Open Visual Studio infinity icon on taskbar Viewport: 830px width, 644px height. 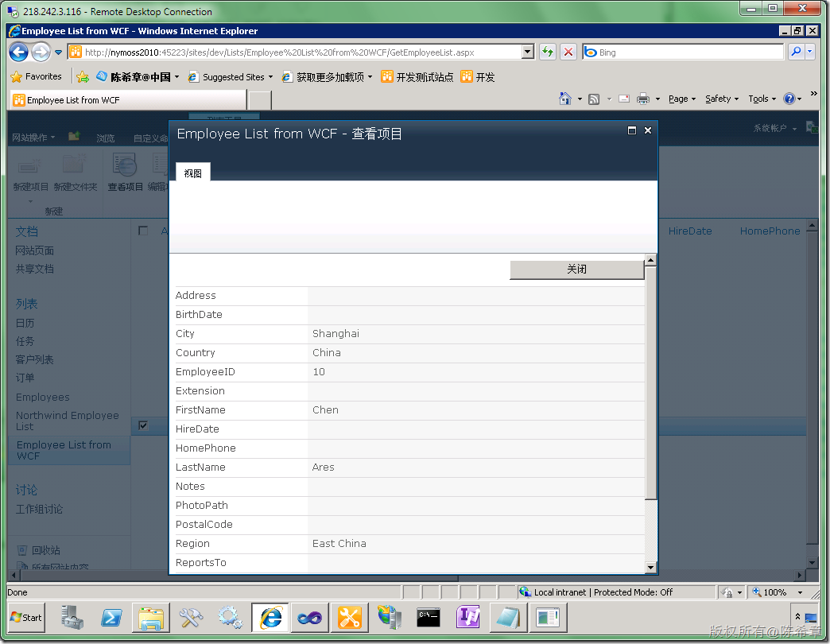pos(310,618)
